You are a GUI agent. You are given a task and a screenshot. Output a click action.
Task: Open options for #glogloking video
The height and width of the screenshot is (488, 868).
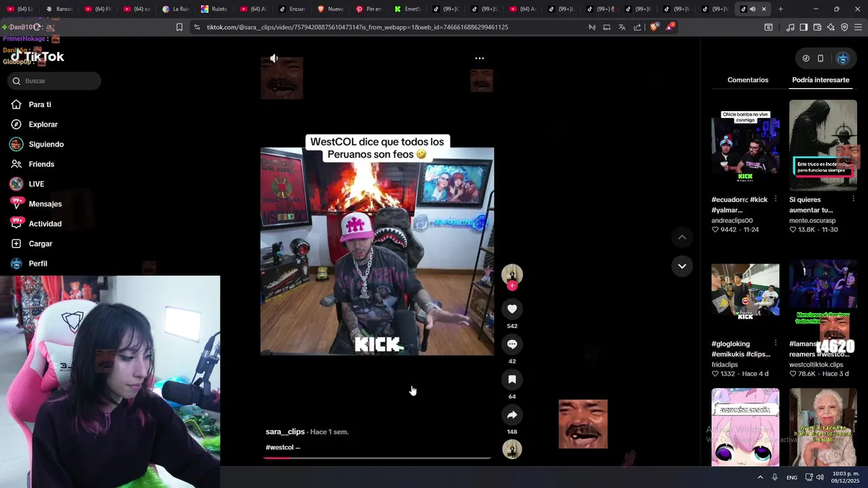(775, 344)
